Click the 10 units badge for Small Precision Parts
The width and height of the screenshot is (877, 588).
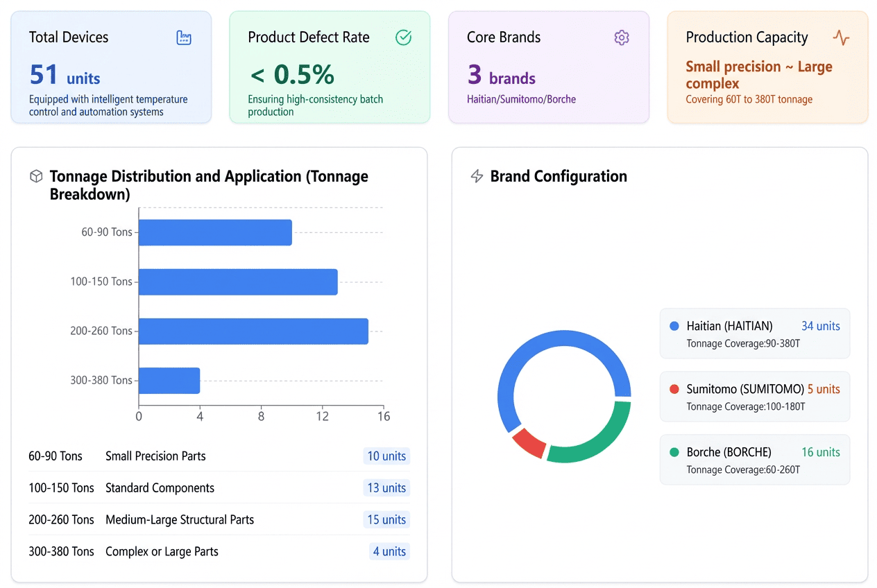[386, 456]
